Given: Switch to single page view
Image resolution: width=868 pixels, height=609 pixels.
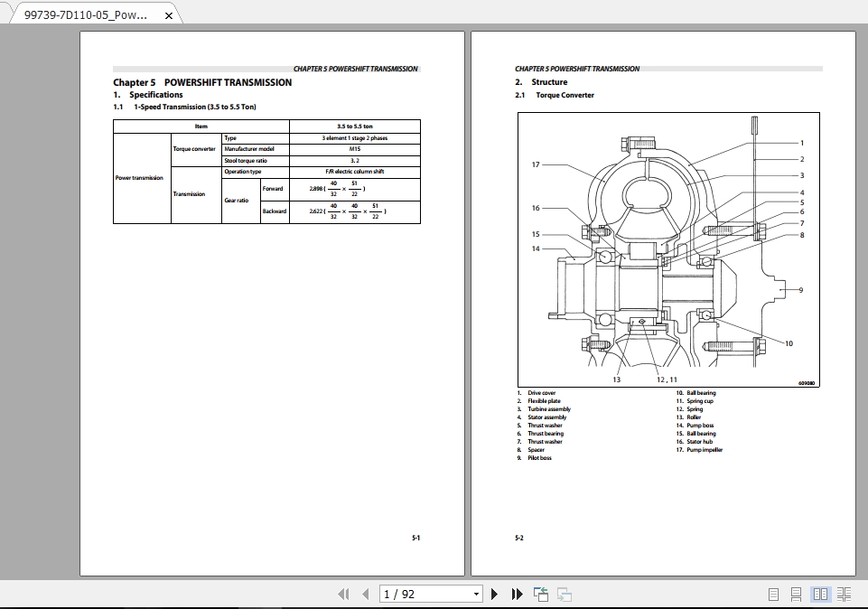Looking at the screenshot, I should point(773,594).
